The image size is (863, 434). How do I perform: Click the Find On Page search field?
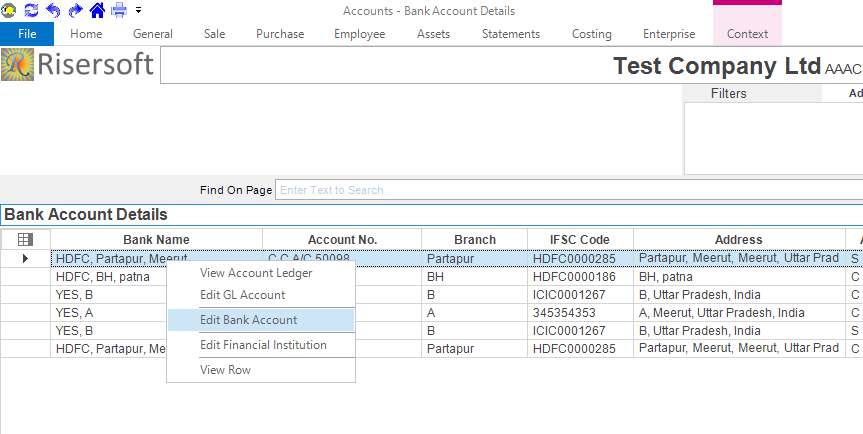(568, 190)
